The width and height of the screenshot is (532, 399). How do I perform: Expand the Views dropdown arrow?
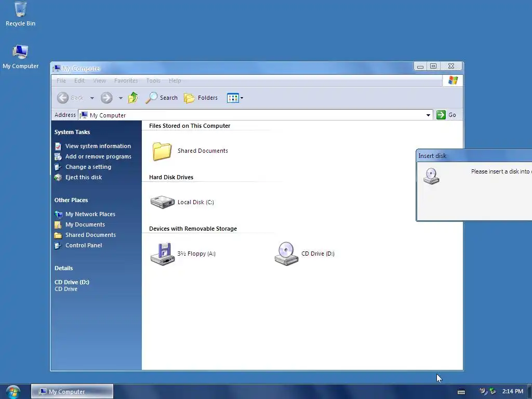click(242, 98)
